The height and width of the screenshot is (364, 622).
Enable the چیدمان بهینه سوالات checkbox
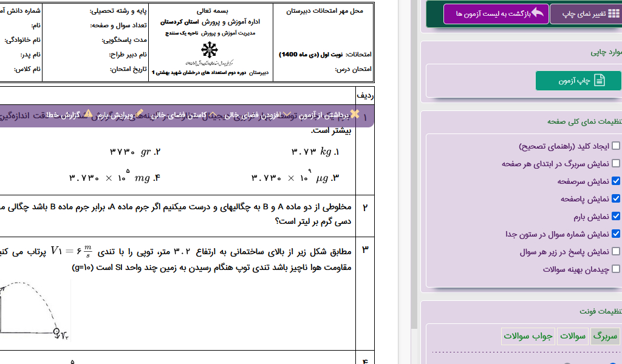tap(616, 269)
